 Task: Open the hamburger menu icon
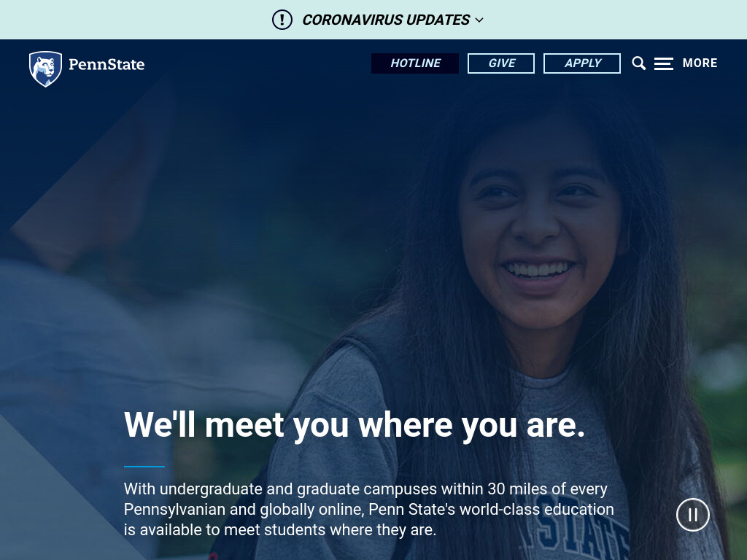(664, 63)
